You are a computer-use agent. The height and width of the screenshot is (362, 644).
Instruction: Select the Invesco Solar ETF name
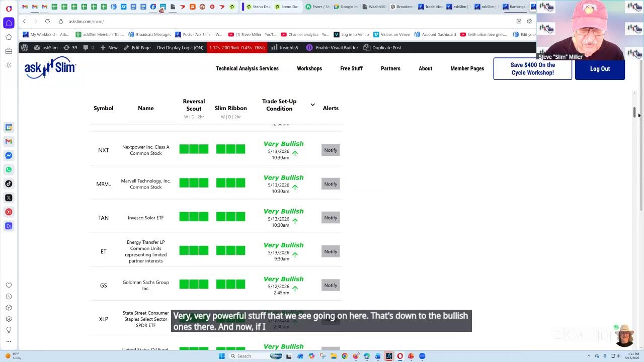145,218
